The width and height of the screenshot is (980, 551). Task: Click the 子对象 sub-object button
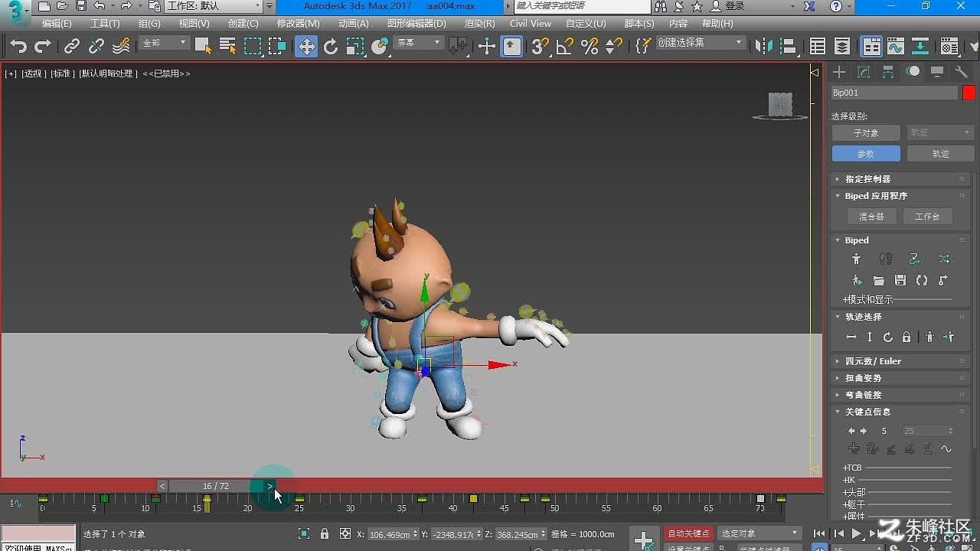click(866, 132)
